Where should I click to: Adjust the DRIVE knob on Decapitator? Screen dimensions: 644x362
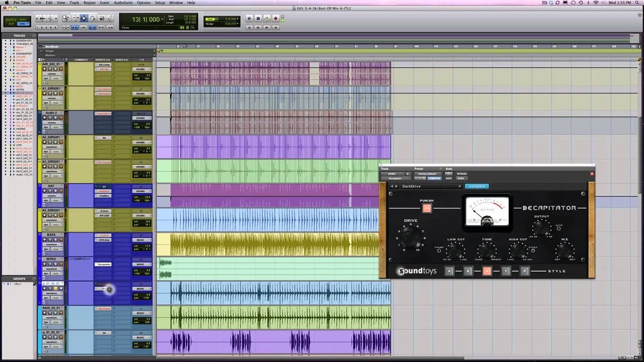[x=411, y=237]
